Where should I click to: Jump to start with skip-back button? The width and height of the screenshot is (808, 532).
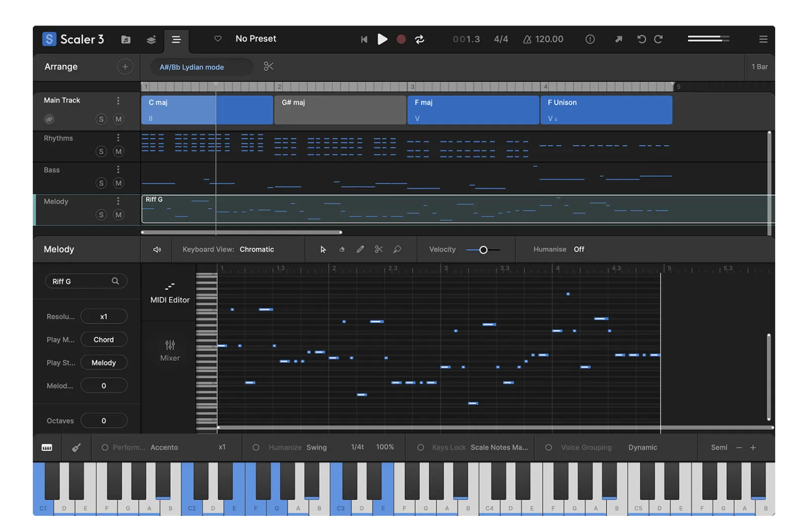pos(364,39)
